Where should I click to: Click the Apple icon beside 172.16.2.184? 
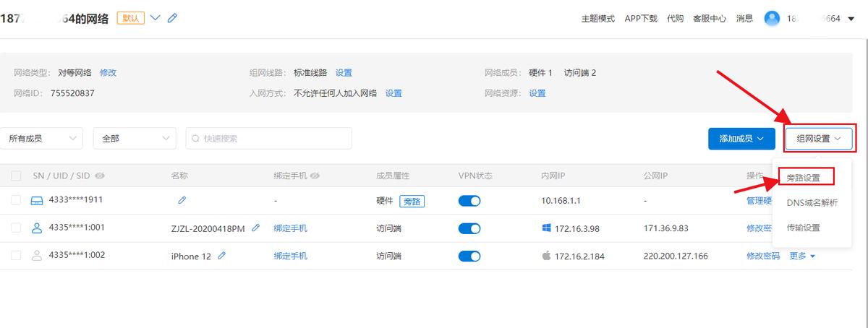click(x=546, y=256)
